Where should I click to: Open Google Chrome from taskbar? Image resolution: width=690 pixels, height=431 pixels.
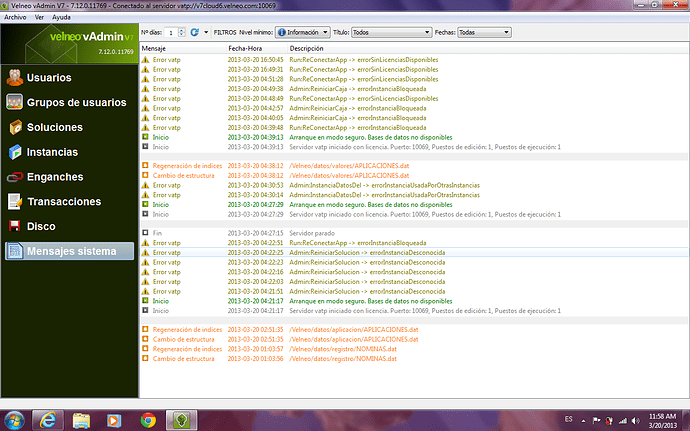(x=148, y=420)
